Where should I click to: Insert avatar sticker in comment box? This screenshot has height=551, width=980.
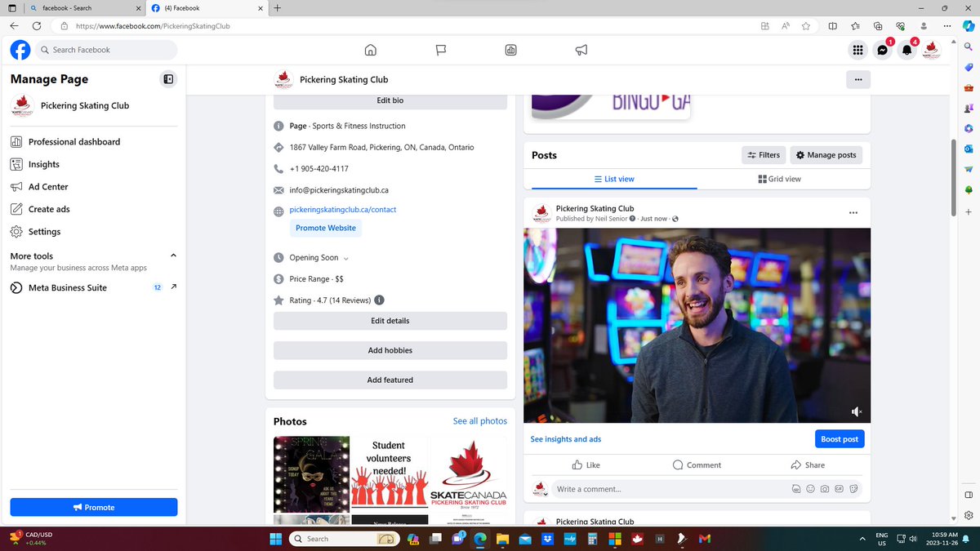[x=796, y=489]
